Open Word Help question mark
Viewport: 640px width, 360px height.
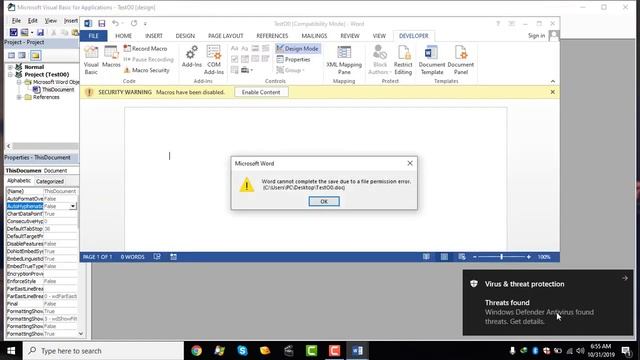[498, 24]
